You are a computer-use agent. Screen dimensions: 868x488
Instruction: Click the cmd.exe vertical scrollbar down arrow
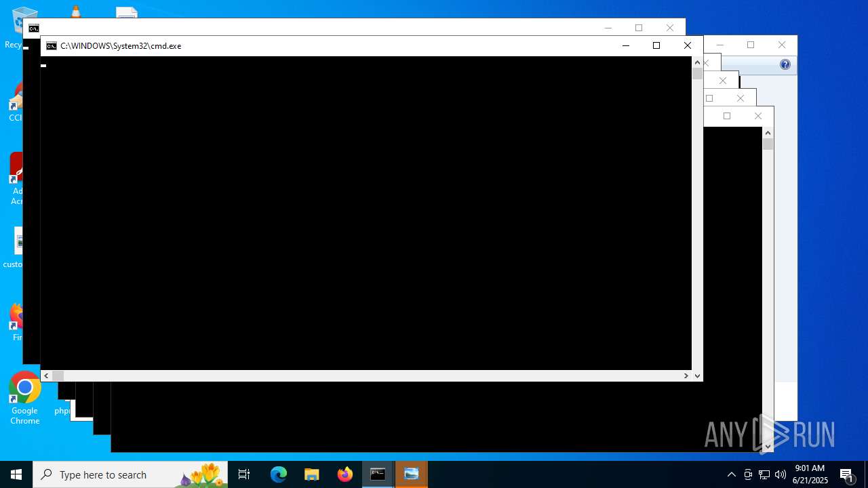coord(697,375)
